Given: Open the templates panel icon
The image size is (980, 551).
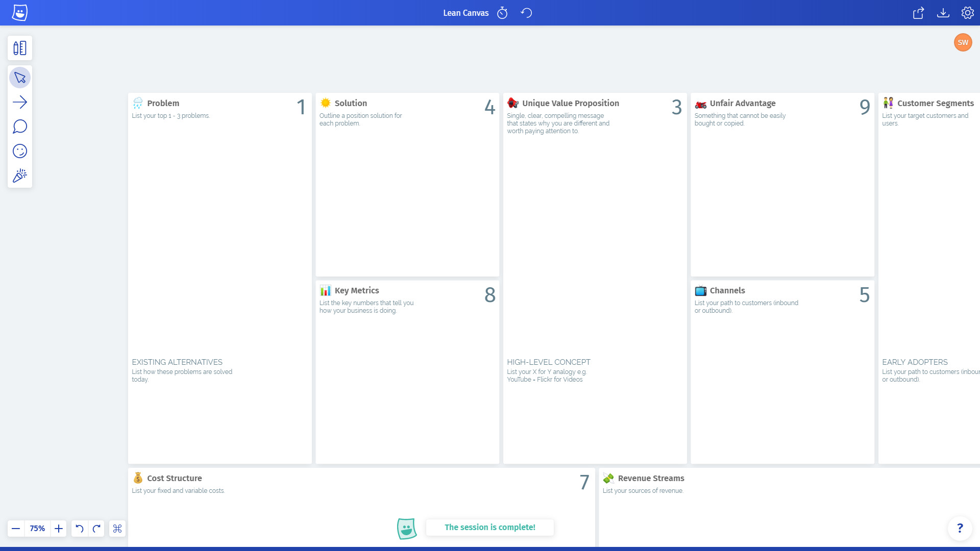Looking at the screenshot, I should click(20, 48).
